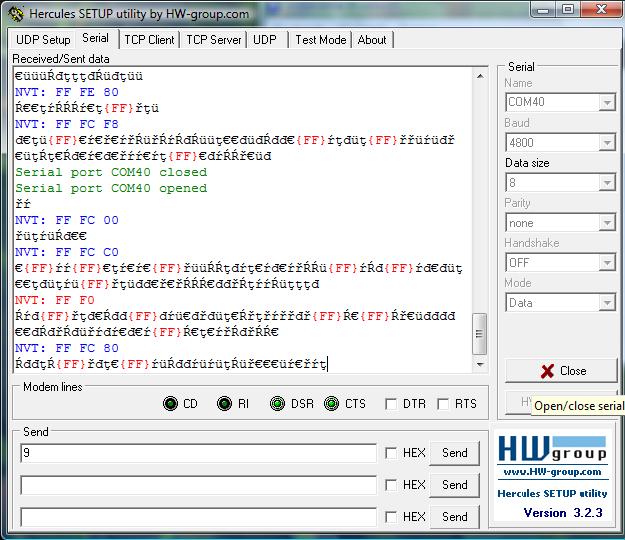Click the Close serial port button
This screenshot has height=540, width=625.
pos(561,371)
